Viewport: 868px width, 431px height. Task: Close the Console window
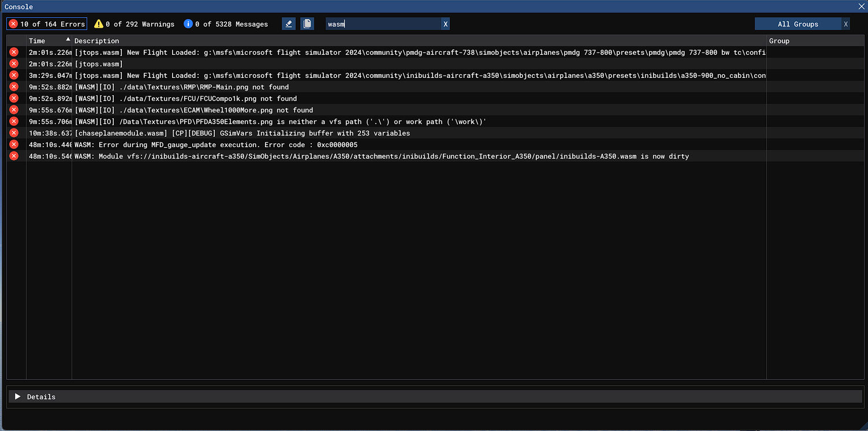coord(861,6)
